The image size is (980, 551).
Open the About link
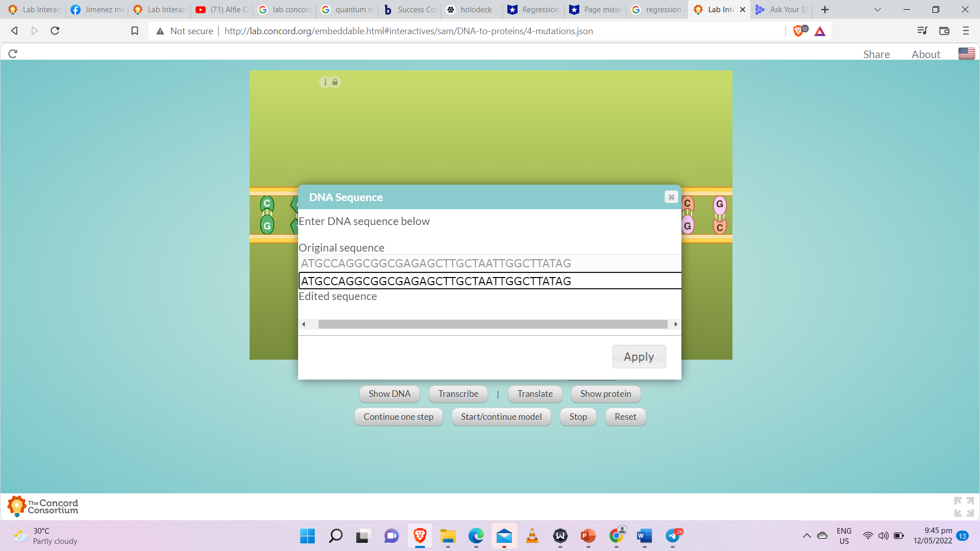[926, 54]
